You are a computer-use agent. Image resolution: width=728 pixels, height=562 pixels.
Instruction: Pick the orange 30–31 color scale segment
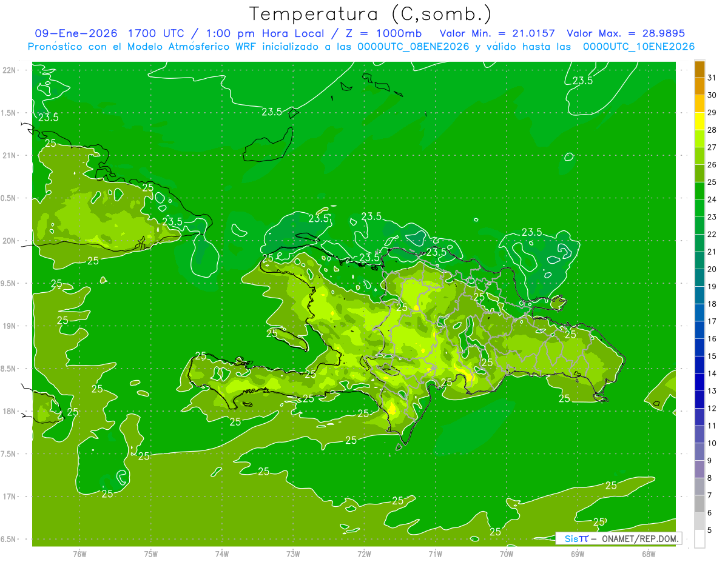699,87
